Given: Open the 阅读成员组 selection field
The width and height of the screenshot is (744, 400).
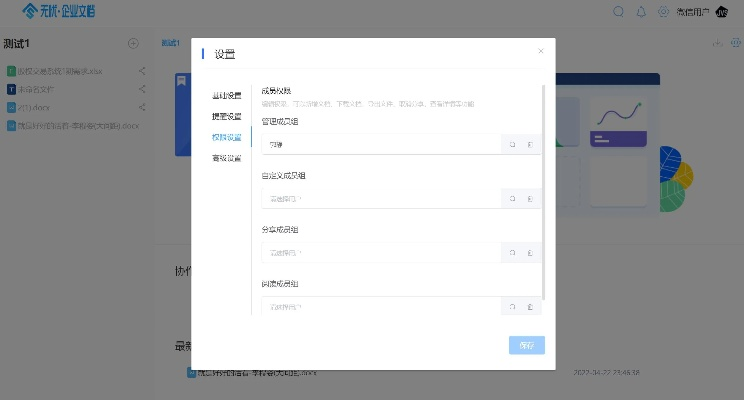Looking at the screenshot, I should click(380, 307).
